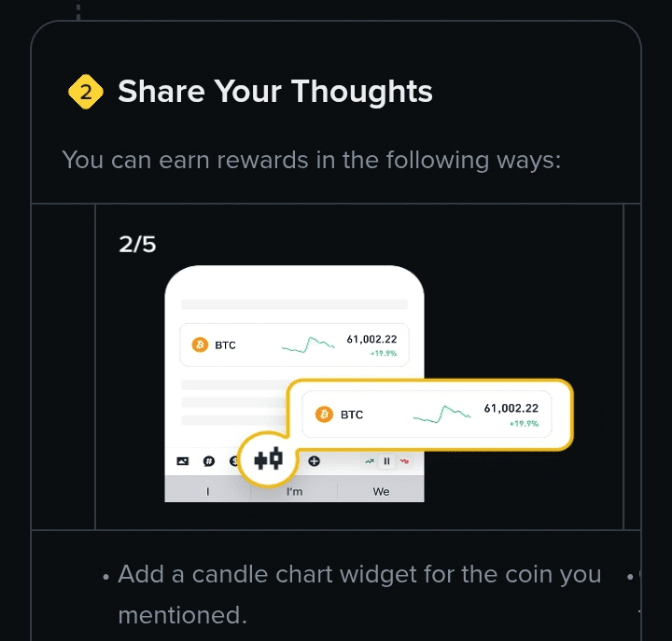The image size is (672, 641).
Task: Click the green bullish trend icon
Action: click(369, 461)
